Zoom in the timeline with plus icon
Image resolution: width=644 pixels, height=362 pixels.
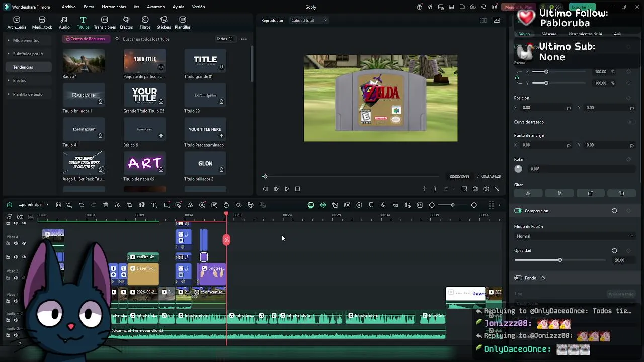(x=474, y=205)
